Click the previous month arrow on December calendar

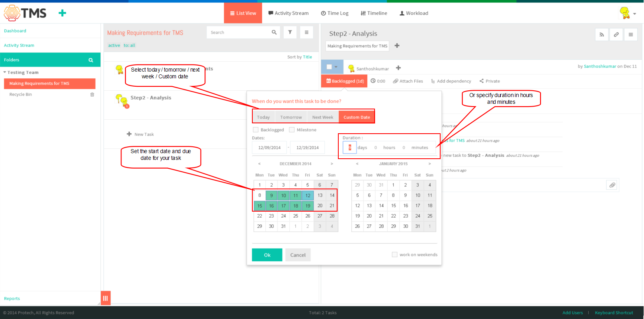pos(259,164)
